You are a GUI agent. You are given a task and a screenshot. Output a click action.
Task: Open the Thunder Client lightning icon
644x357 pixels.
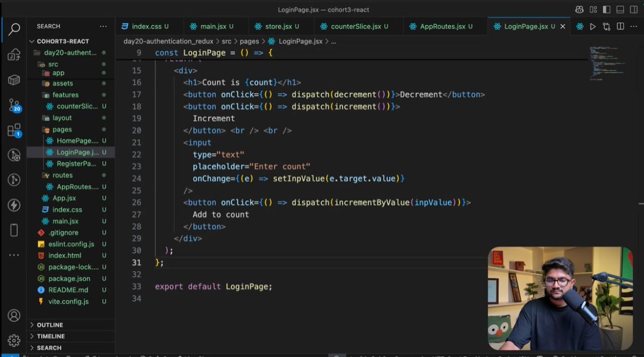[x=14, y=205]
